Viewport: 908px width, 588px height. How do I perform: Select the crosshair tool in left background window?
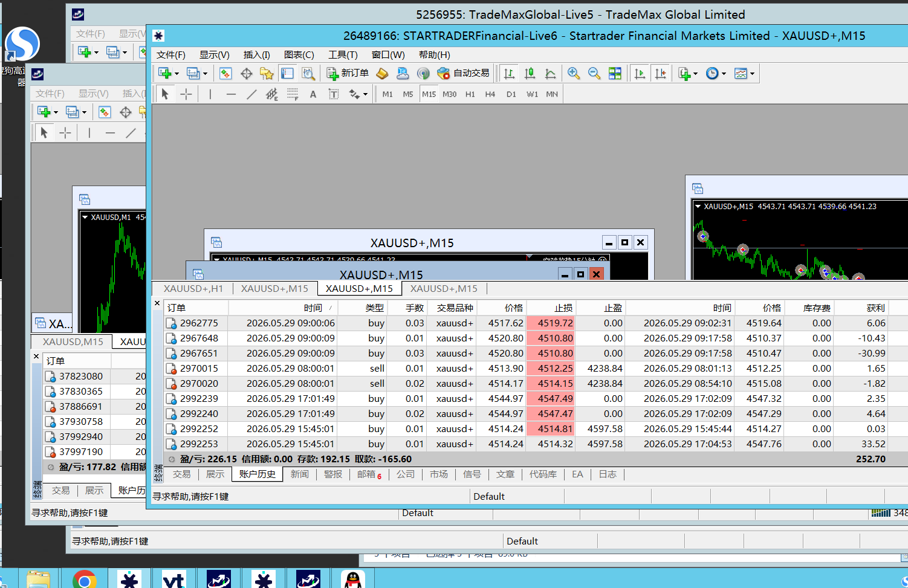(65, 132)
